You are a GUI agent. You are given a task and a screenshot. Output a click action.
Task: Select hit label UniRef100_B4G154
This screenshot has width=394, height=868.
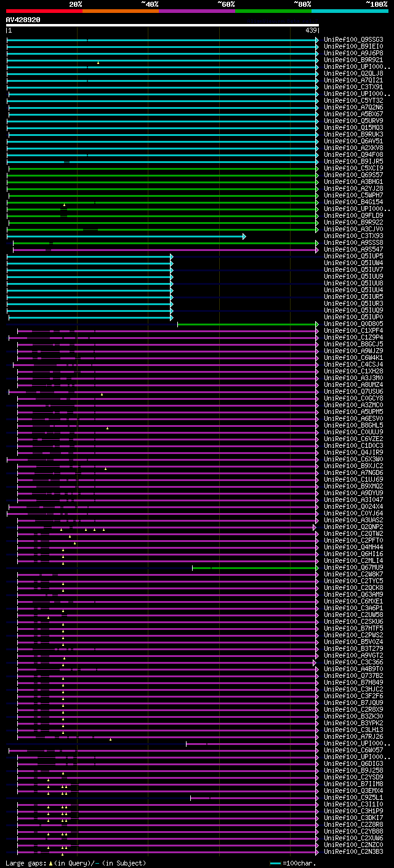point(353,202)
